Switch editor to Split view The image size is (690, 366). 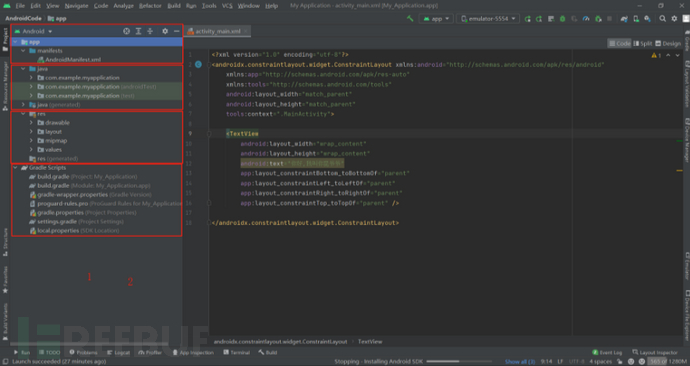point(642,44)
